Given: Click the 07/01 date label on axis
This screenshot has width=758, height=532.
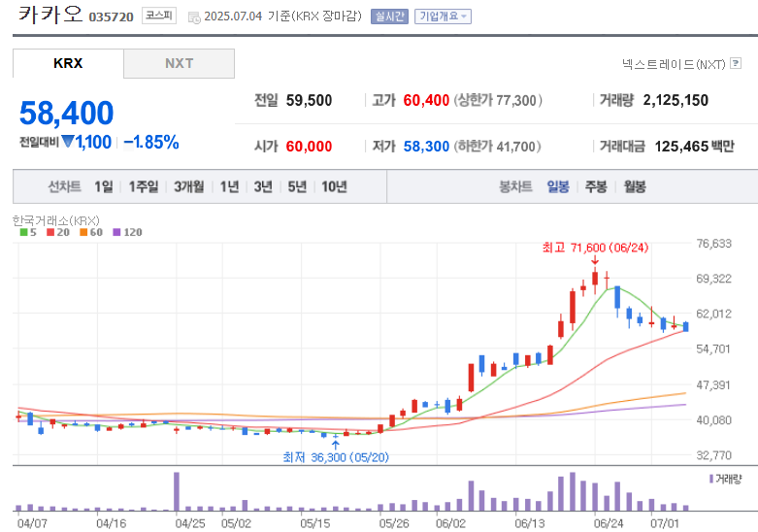Looking at the screenshot, I should click(x=665, y=523).
